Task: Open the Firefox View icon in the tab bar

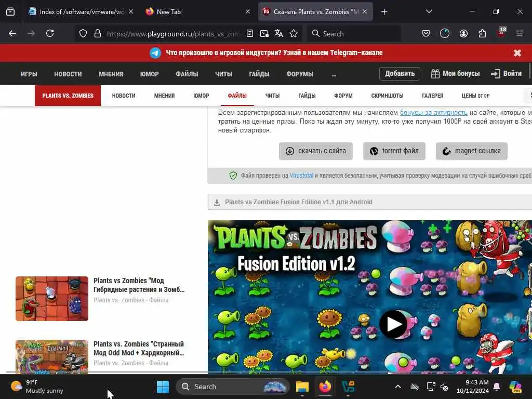Action: 10,12
